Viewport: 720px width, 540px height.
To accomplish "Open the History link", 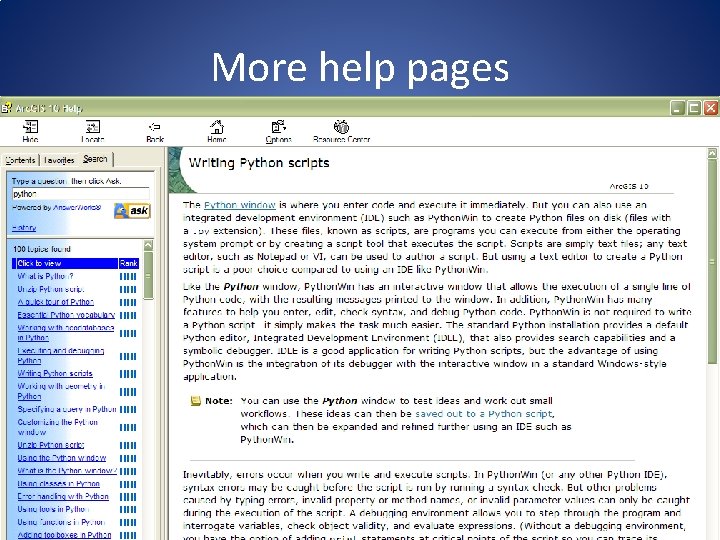I will pos(24,227).
